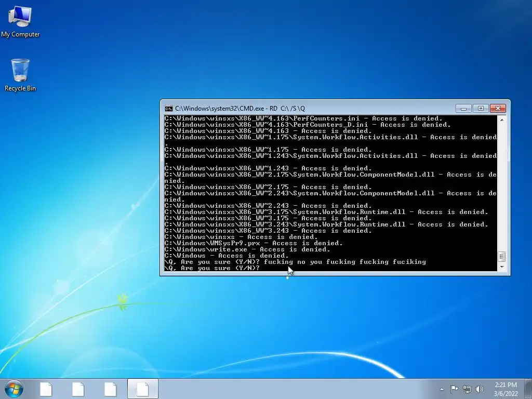This screenshot has height=399, width=532.
Task: Click the line 'X86_WW~1.175 - Access is denied.'
Action: (268, 150)
